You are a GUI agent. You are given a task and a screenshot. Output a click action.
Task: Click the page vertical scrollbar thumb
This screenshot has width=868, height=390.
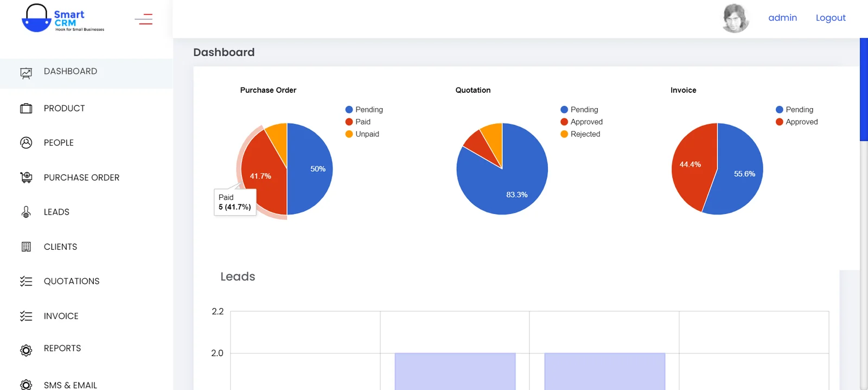tap(864, 90)
